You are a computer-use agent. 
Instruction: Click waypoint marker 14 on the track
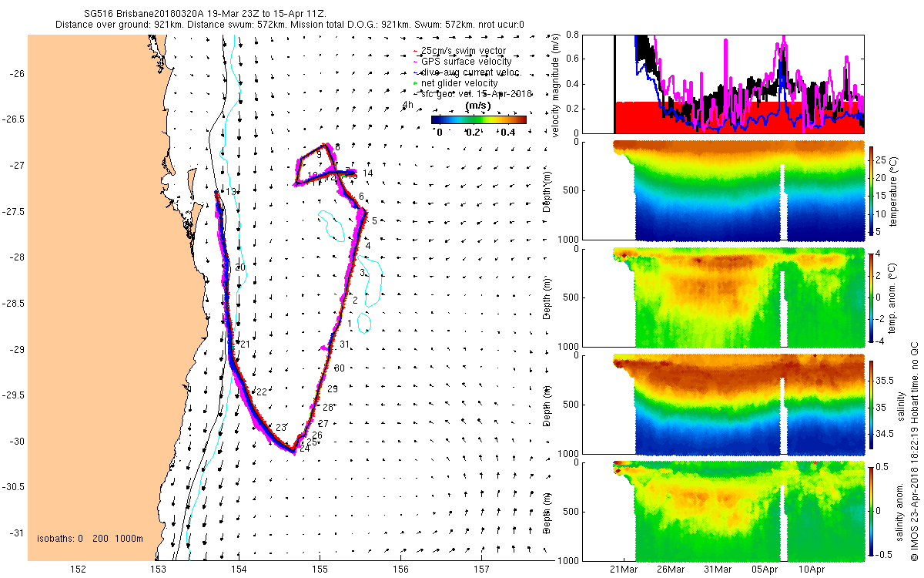point(368,173)
